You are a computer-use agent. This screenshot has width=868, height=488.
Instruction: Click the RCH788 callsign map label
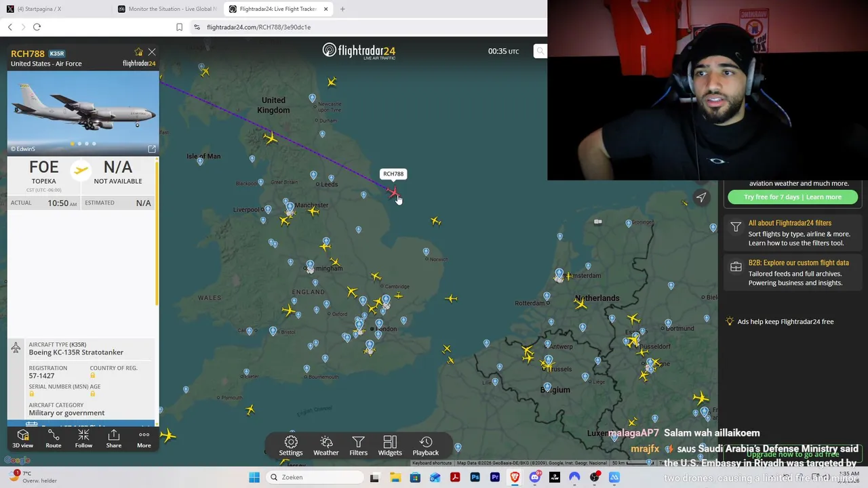(393, 174)
